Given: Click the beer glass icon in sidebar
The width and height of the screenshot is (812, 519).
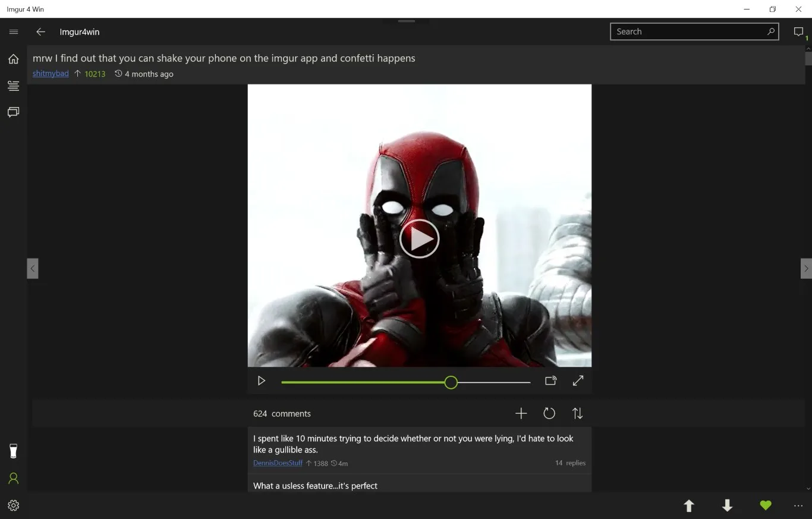Looking at the screenshot, I should click(x=14, y=451).
